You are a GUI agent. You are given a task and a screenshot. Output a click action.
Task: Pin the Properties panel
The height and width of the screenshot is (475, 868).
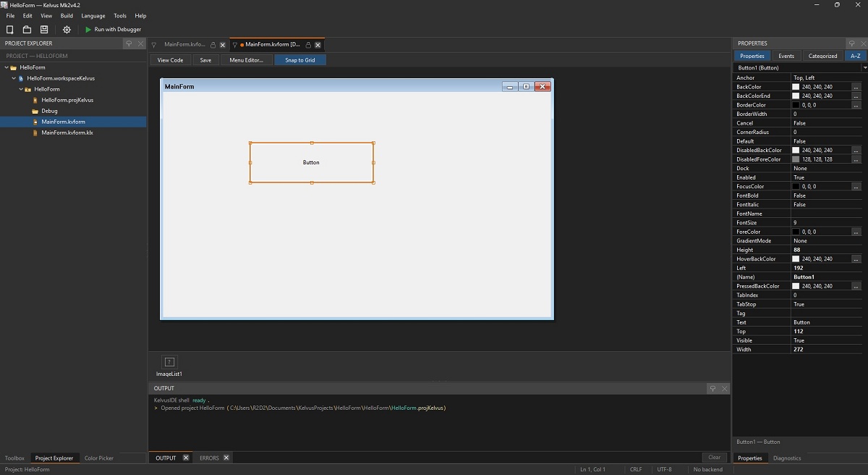(851, 43)
